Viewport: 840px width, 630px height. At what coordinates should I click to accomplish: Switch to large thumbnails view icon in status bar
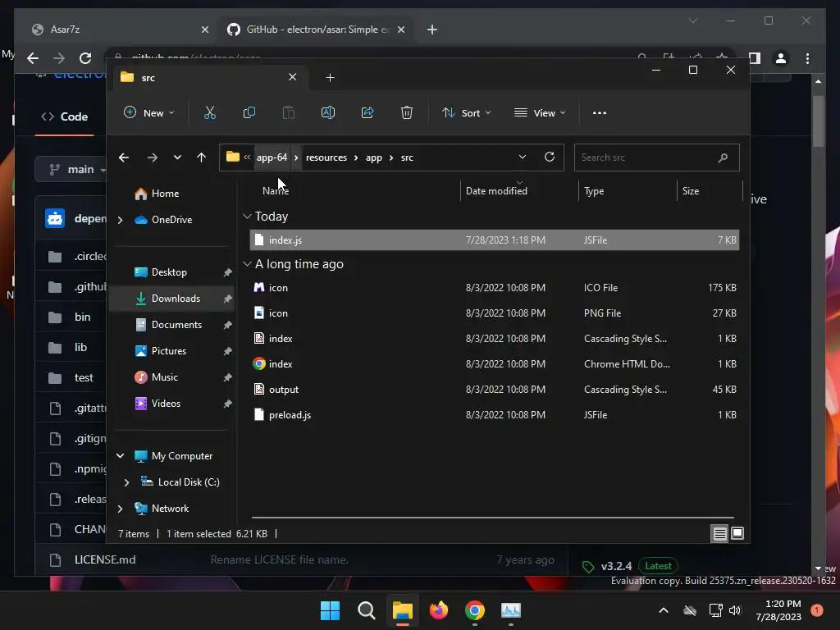(x=737, y=533)
